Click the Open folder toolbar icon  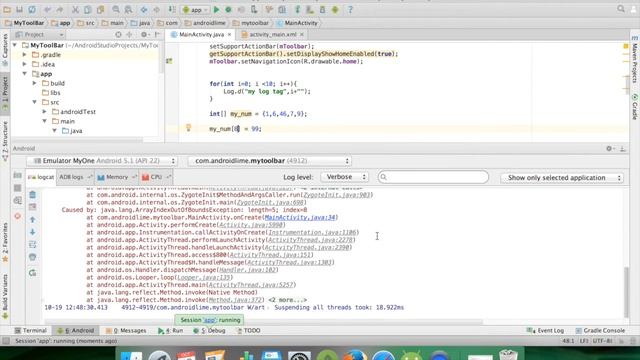[x=7, y=9]
